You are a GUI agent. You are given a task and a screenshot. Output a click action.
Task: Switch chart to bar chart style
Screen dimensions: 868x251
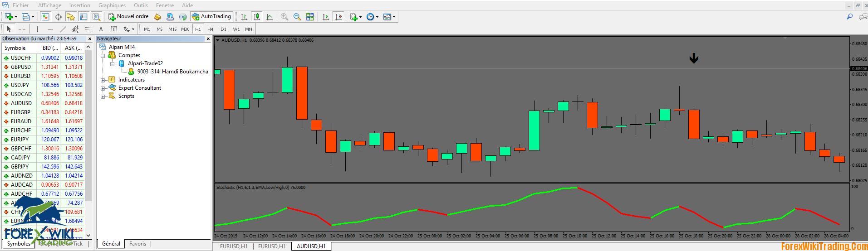point(244,17)
